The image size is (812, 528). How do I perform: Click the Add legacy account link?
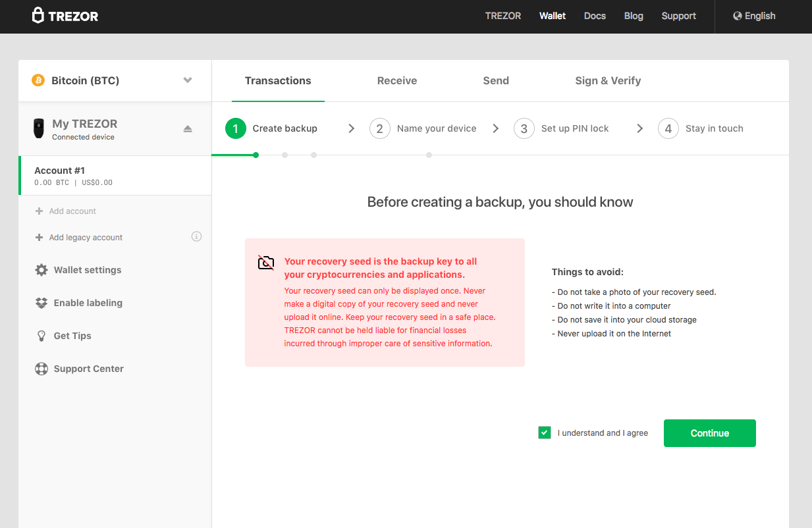point(86,238)
